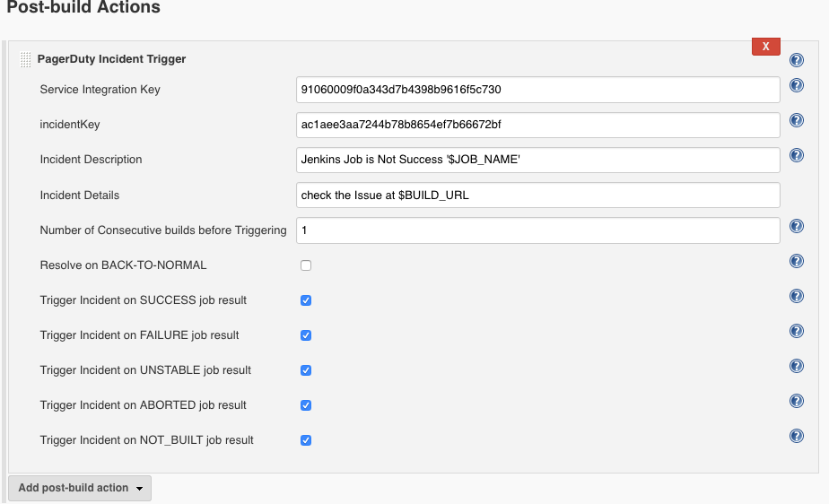Open help for Trigger on FAILURE result
Viewport: 829px width, 504px height.
[796, 331]
